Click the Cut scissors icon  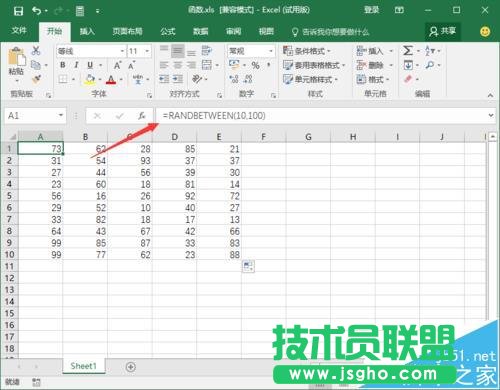[36, 51]
